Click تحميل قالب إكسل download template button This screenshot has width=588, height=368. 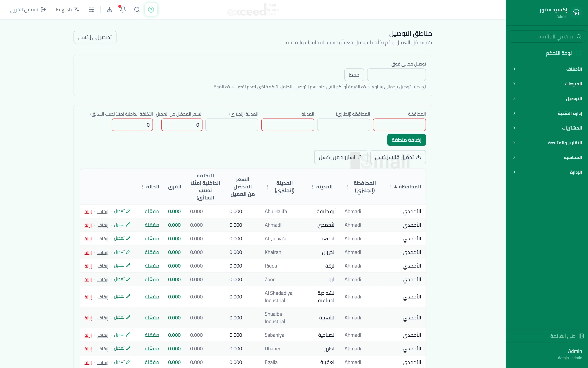point(398,157)
